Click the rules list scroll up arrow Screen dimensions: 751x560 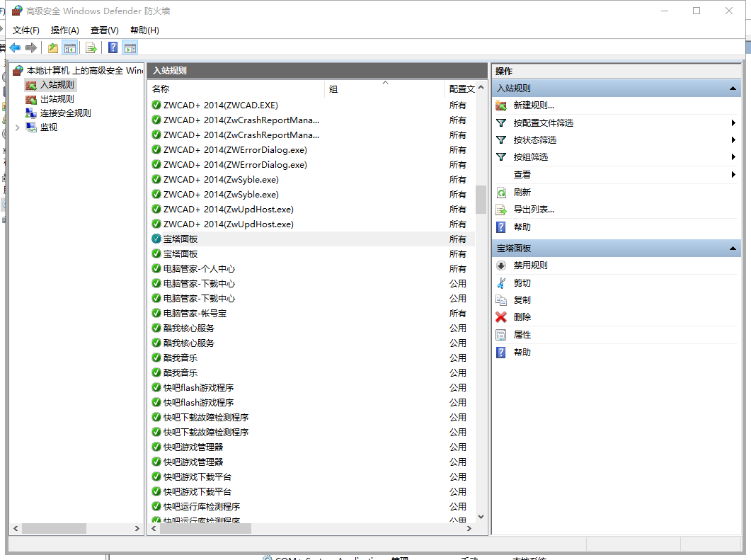[481, 88]
